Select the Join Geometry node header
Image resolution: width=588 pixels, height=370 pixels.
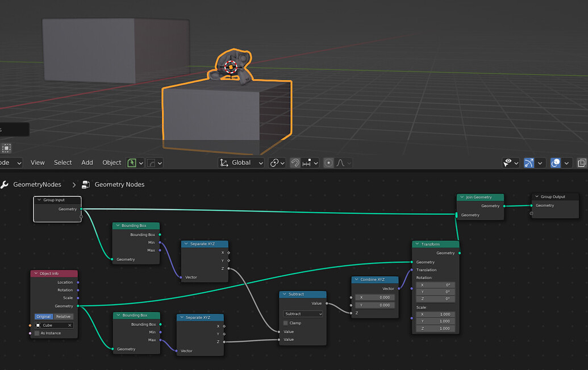[481, 197]
